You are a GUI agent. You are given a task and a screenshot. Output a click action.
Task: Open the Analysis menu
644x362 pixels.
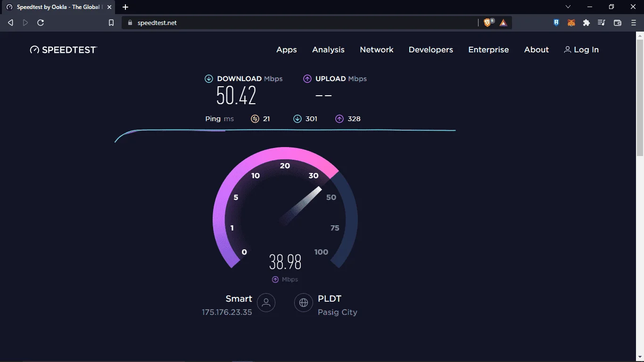coord(328,50)
